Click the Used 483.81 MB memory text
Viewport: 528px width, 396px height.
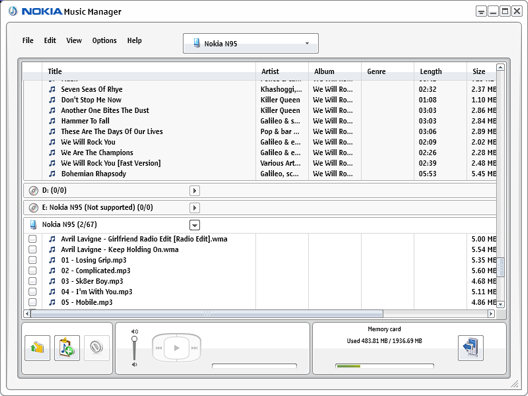384,341
